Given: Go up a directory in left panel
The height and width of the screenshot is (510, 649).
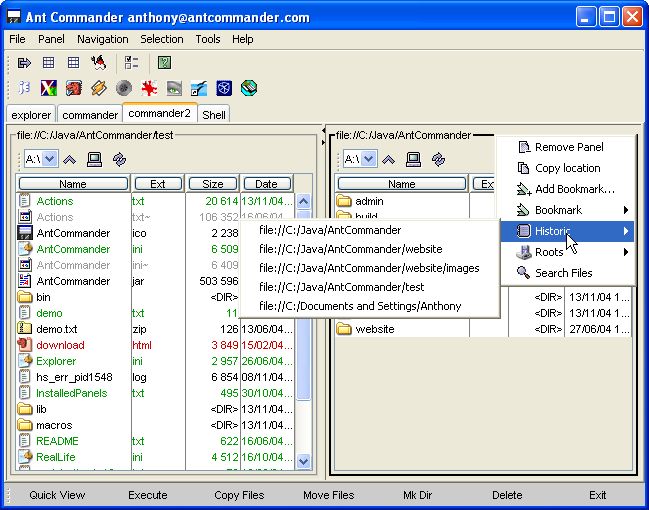Looking at the screenshot, I should 69,159.
